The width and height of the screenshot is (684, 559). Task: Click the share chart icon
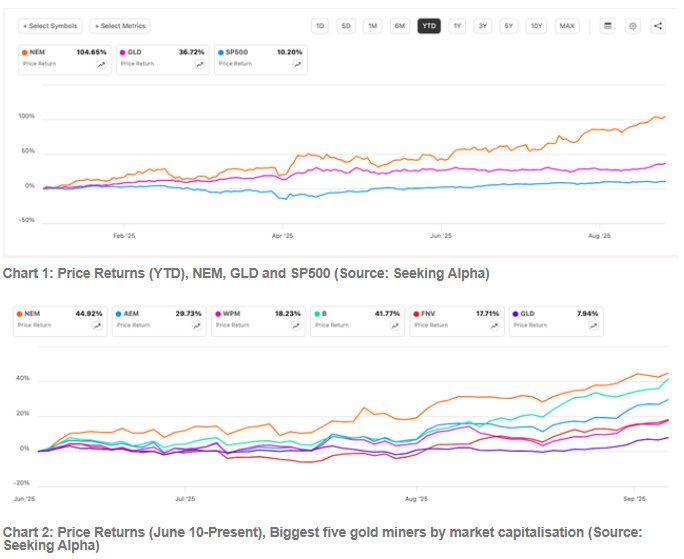coord(657,26)
